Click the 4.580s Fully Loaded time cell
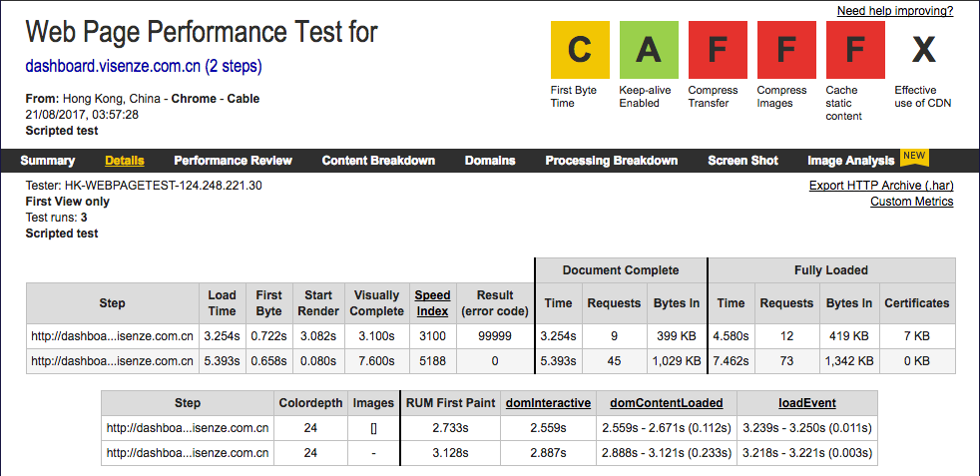 point(732,336)
